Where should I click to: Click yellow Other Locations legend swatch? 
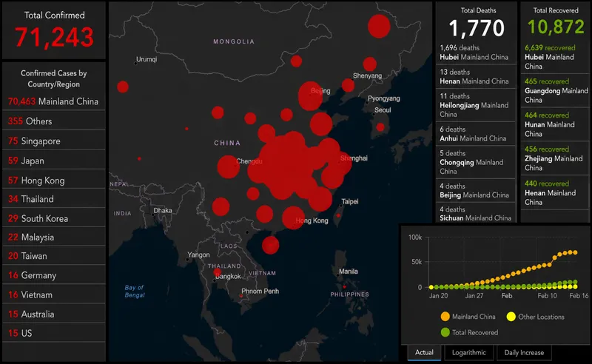pyautogui.click(x=511, y=317)
